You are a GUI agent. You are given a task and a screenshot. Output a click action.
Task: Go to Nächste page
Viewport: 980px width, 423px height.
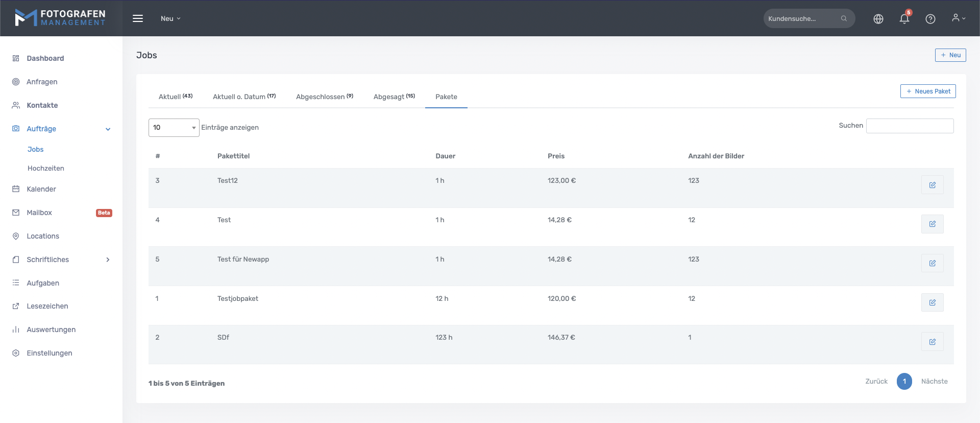coord(934,382)
